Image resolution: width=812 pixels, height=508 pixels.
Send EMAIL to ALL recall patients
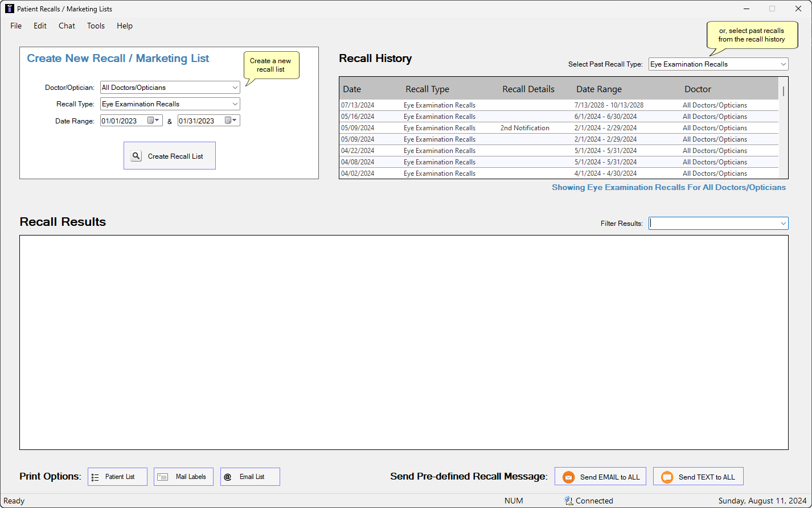pyautogui.click(x=600, y=477)
